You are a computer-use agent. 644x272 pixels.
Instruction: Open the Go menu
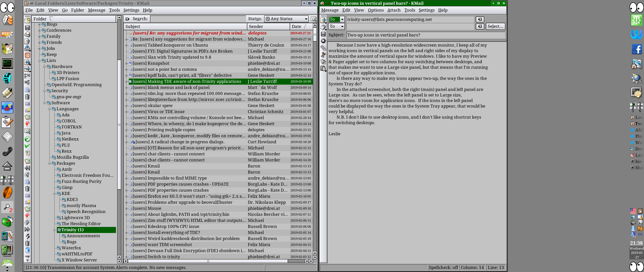65,10
